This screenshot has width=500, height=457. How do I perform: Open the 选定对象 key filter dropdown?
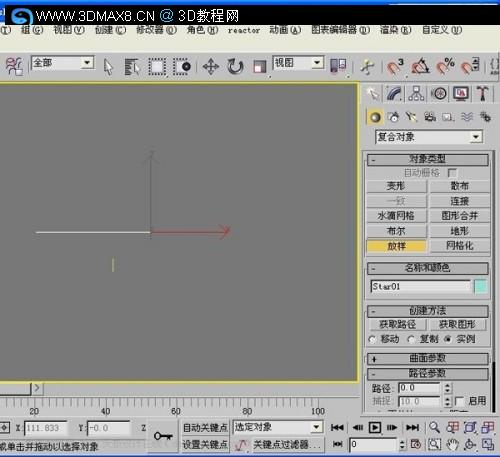(x=316, y=427)
